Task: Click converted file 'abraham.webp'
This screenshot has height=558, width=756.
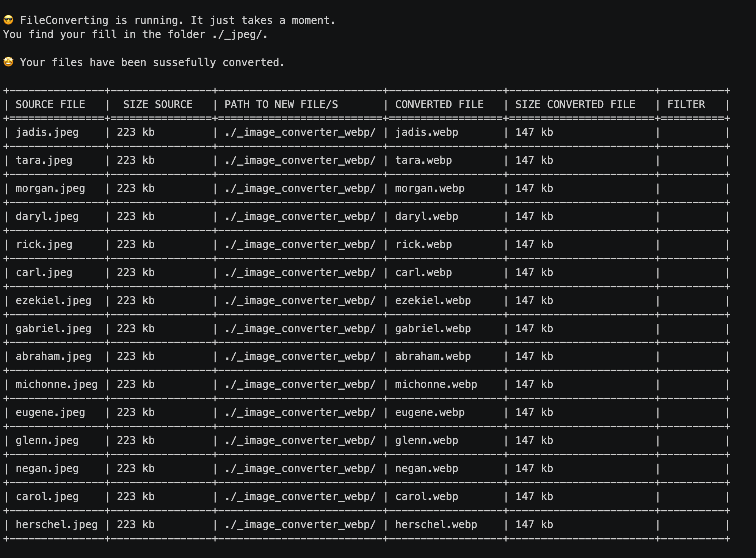Action: [x=433, y=356]
